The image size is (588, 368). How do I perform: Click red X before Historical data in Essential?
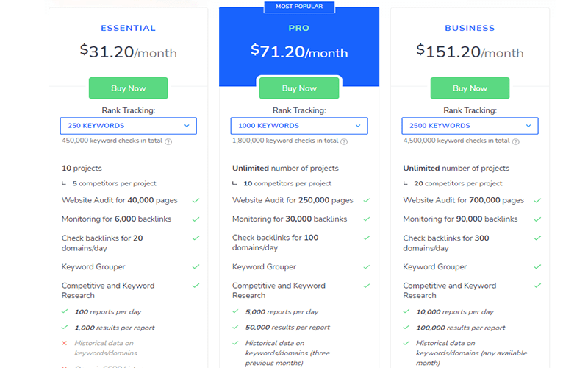pyautogui.click(x=65, y=343)
